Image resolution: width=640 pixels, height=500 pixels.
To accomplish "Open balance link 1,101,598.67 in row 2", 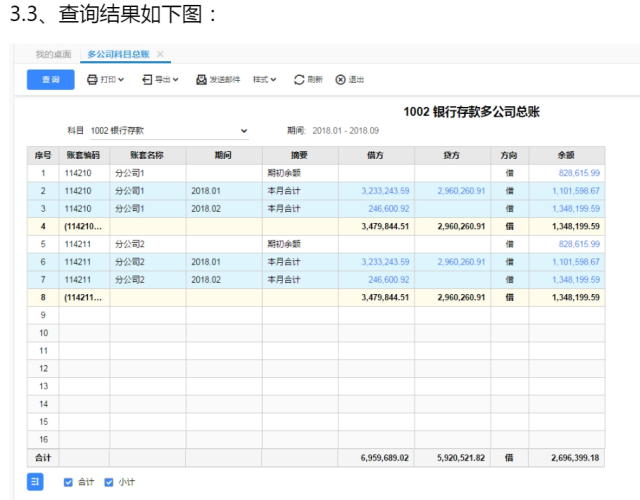I will click(576, 191).
